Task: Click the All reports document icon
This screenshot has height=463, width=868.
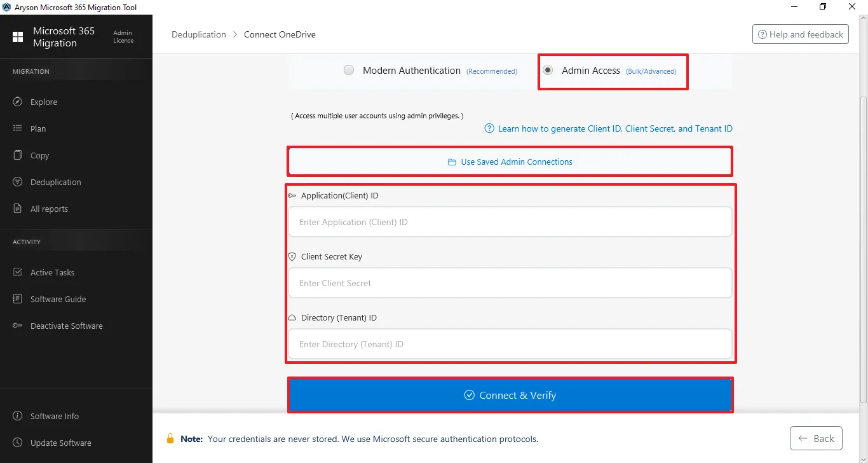Action: (x=18, y=209)
